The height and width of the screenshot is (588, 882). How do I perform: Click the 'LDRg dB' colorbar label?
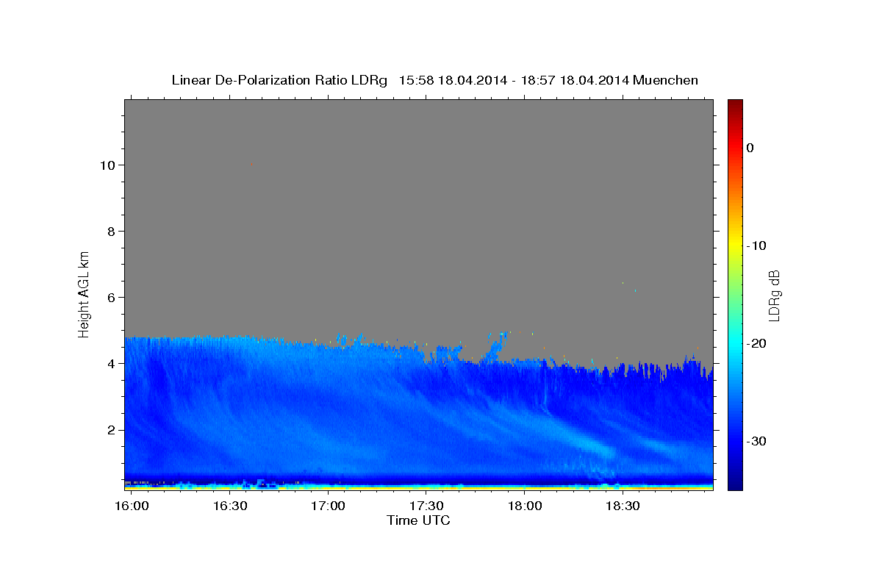[774, 295]
